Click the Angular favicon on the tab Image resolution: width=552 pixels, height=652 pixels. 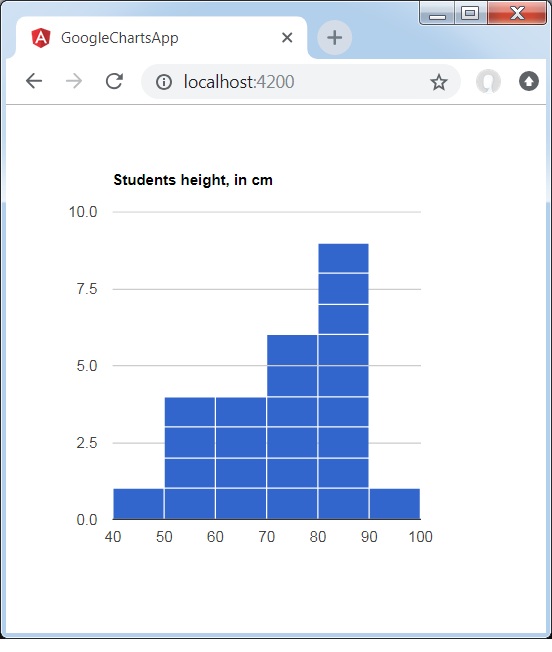pos(41,38)
